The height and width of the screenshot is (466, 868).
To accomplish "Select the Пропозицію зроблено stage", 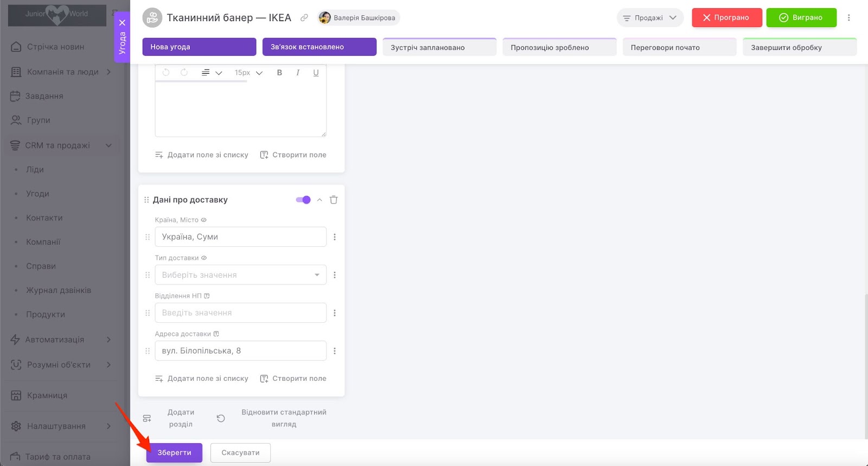I will pos(559,47).
